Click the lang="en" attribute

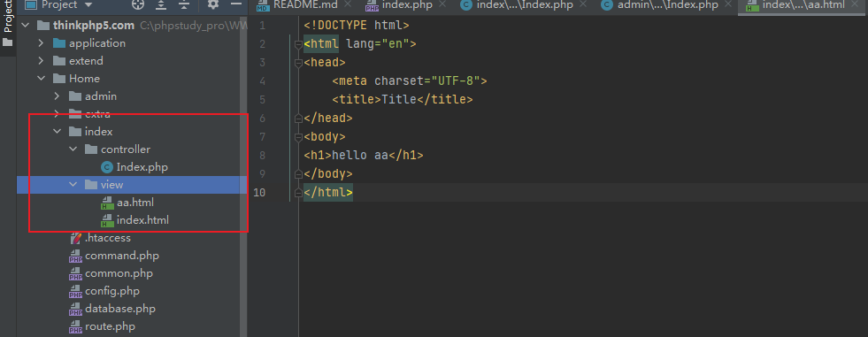(378, 43)
